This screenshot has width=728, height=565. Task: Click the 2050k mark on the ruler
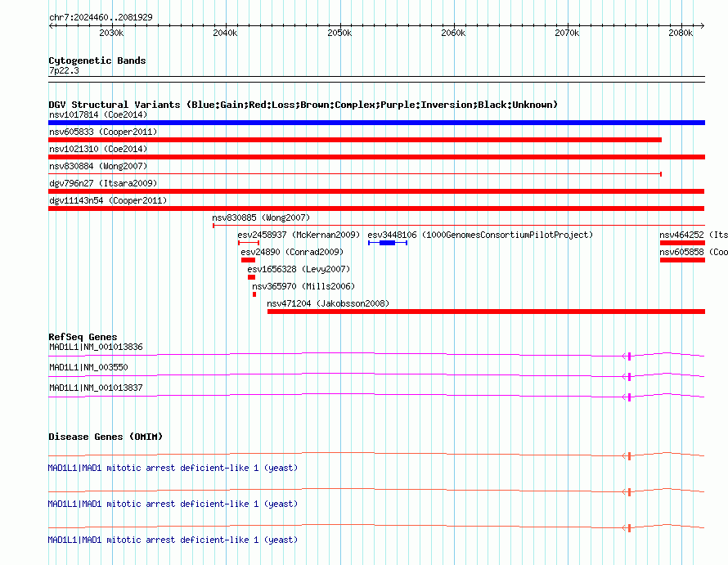339,33
